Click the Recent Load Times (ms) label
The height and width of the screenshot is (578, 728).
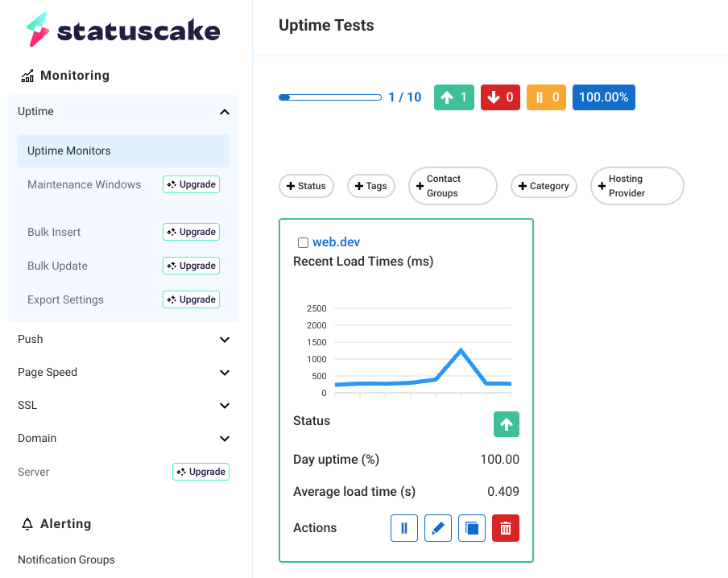pyautogui.click(x=363, y=262)
